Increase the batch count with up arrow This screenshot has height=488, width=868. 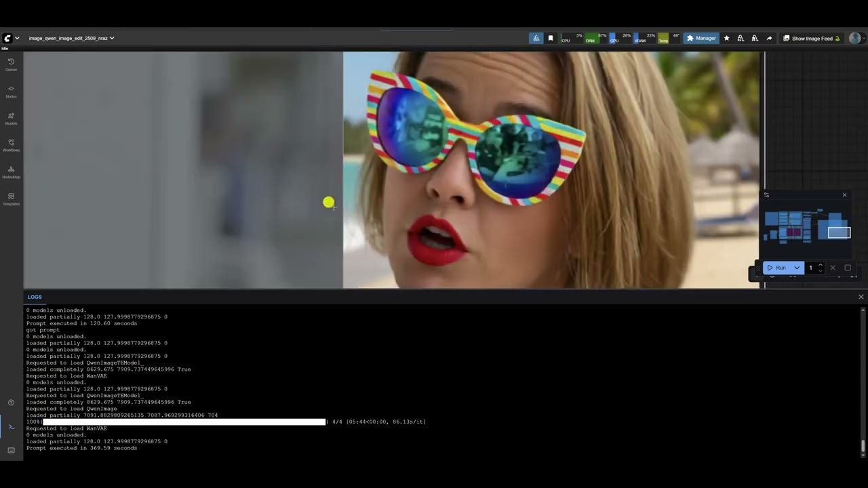[821, 265]
